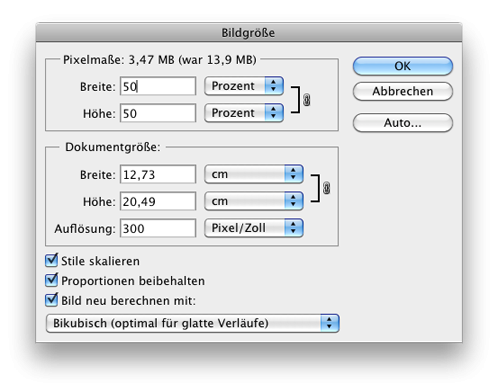
Task: Open the Pixel/Zoll resolution unit dropdown
Action: 254,228
